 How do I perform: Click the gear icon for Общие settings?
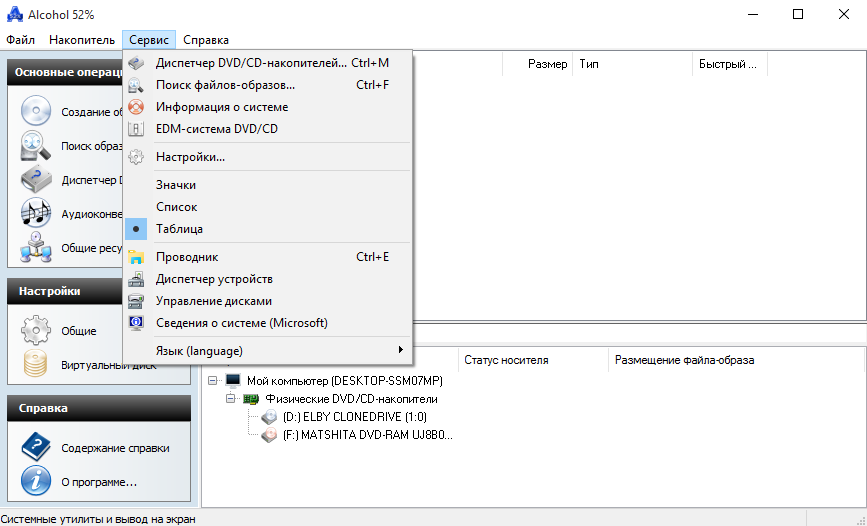coord(36,330)
